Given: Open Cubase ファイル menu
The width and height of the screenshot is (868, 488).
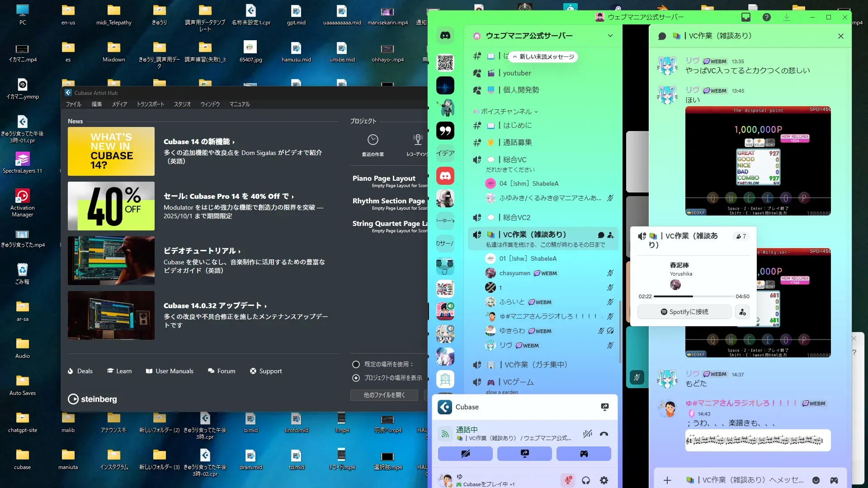Looking at the screenshot, I should coord(73,104).
